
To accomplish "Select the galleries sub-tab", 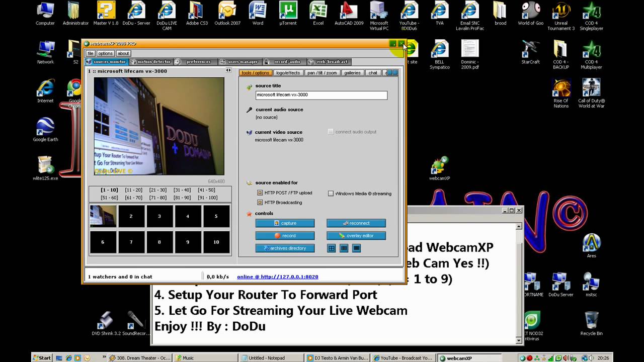I will [x=352, y=73].
